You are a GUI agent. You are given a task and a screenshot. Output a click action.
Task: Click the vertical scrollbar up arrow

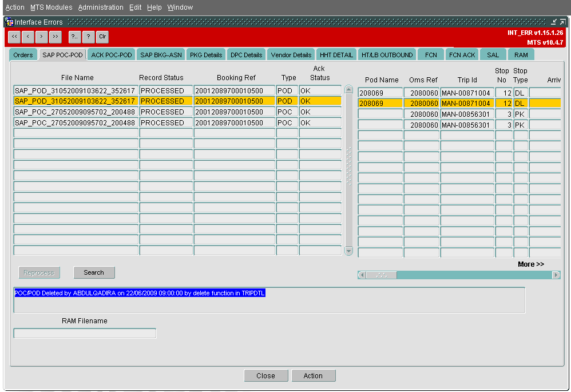348,89
